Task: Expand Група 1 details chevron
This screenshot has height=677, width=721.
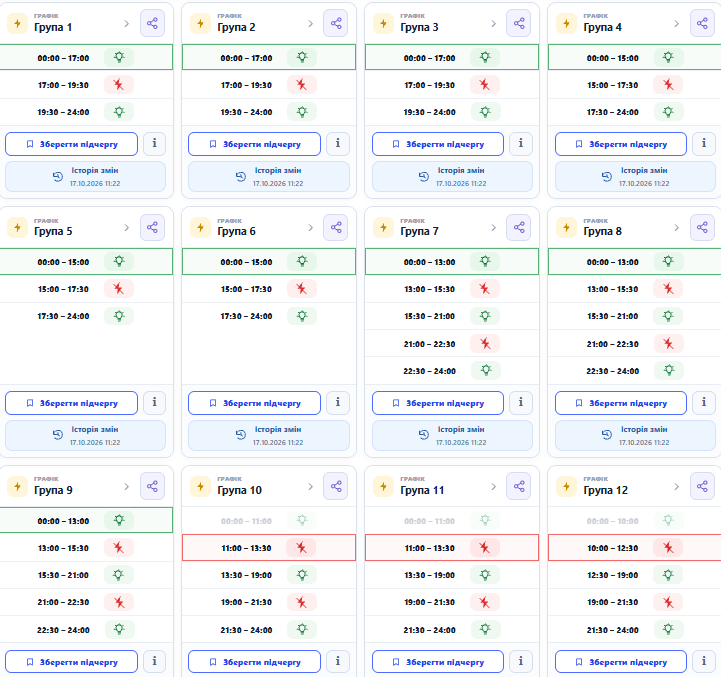Action: coord(127,23)
